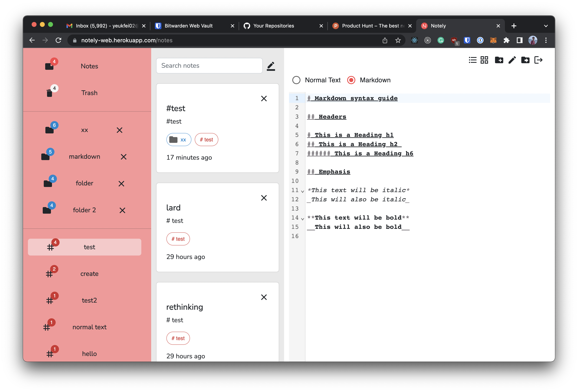This screenshot has height=392, width=578.
Task: Click the share page icon in address bar
Action: pyautogui.click(x=385, y=40)
